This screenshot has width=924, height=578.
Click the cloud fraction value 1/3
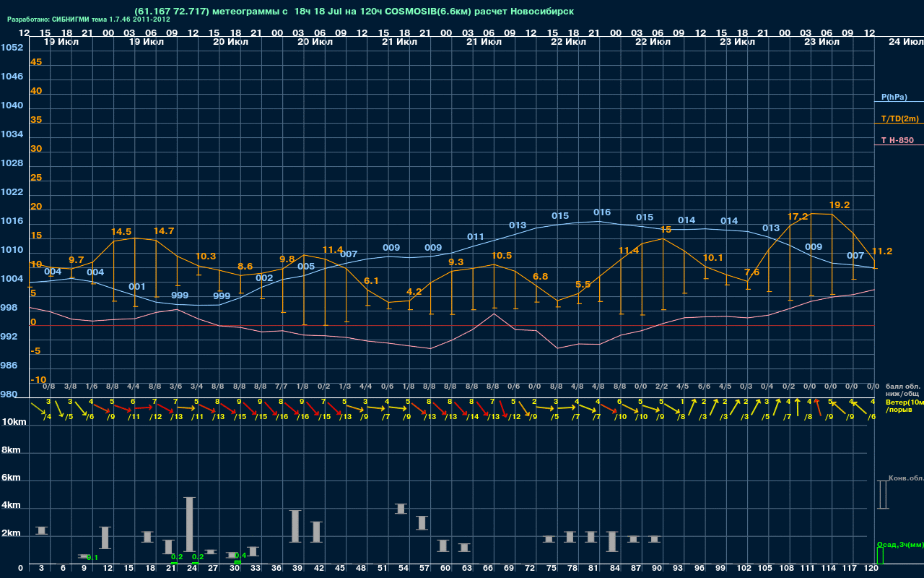[344, 387]
